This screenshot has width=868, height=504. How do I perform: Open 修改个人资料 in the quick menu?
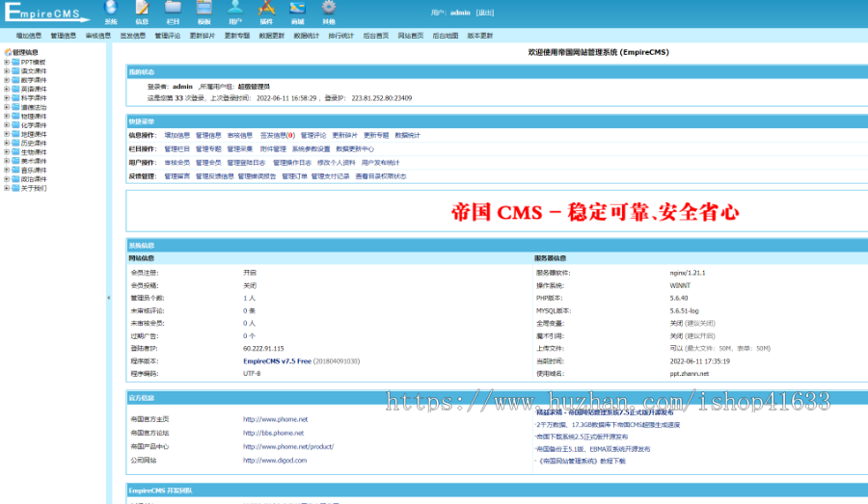coord(337,163)
